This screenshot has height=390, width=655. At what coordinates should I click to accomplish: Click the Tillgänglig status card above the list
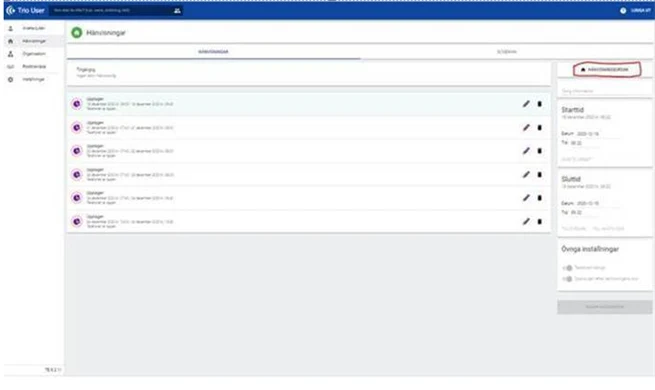click(309, 73)
